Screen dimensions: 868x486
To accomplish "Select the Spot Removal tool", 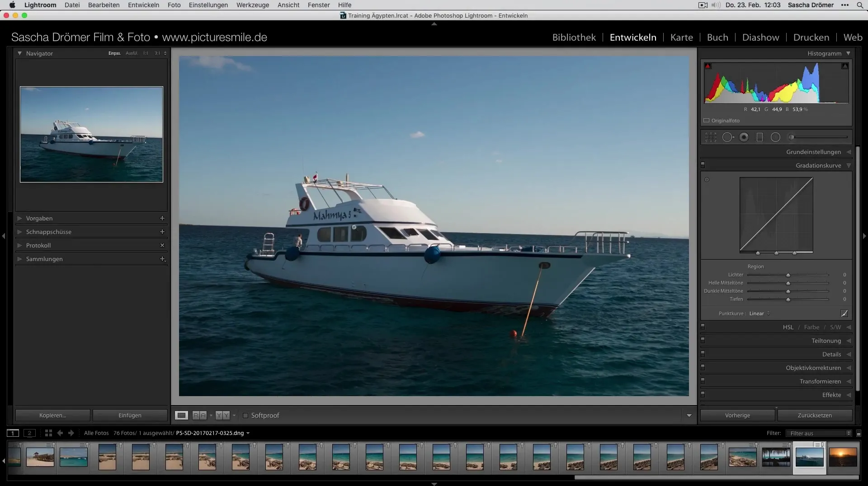I will [728, 137].
